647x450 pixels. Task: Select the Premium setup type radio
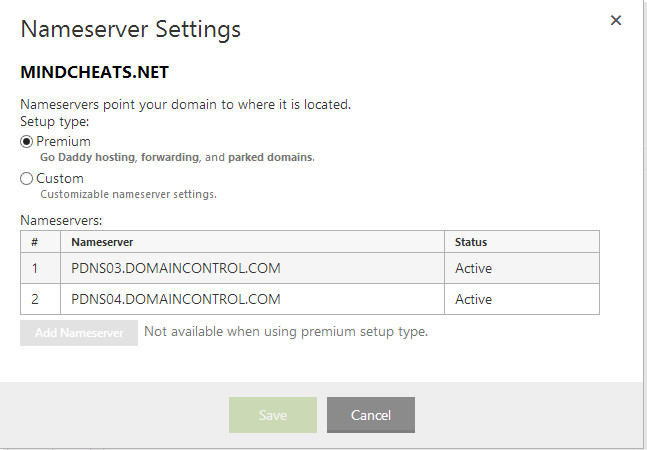click(x=26, y=142)
